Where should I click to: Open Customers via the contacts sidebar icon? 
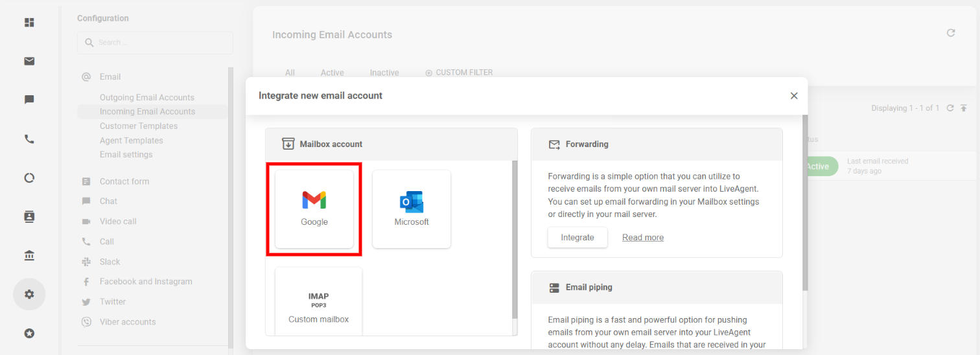point(29,216)
